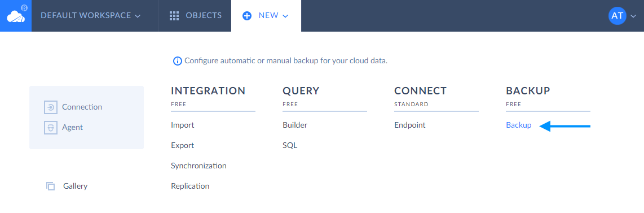Click the Objects grid icon
Screen dimensions: 644x213
coord(174,16)
